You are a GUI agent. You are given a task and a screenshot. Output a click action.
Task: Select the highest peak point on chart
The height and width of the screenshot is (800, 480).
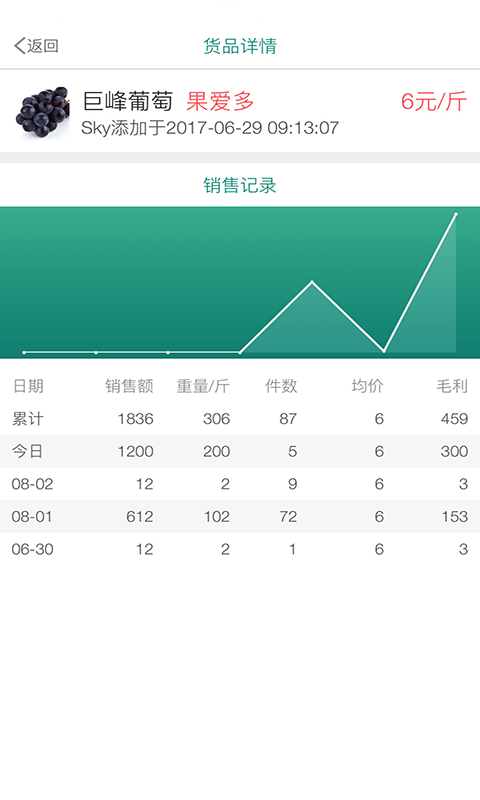coord(456,214)
